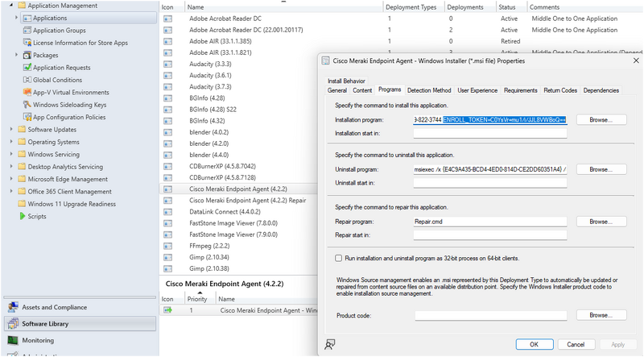Click the Packages icon
644x357 pixels.
click(x=27, y=55)
